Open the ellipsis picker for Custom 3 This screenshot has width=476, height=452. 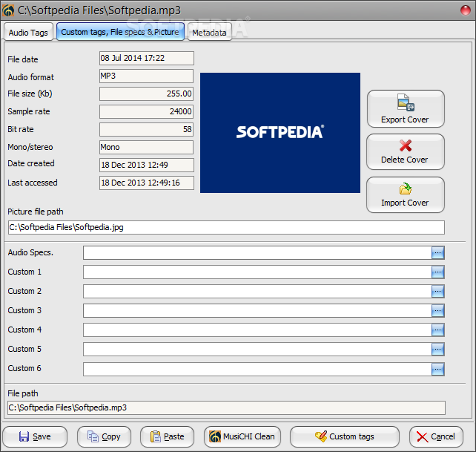(x=438, y=311)
